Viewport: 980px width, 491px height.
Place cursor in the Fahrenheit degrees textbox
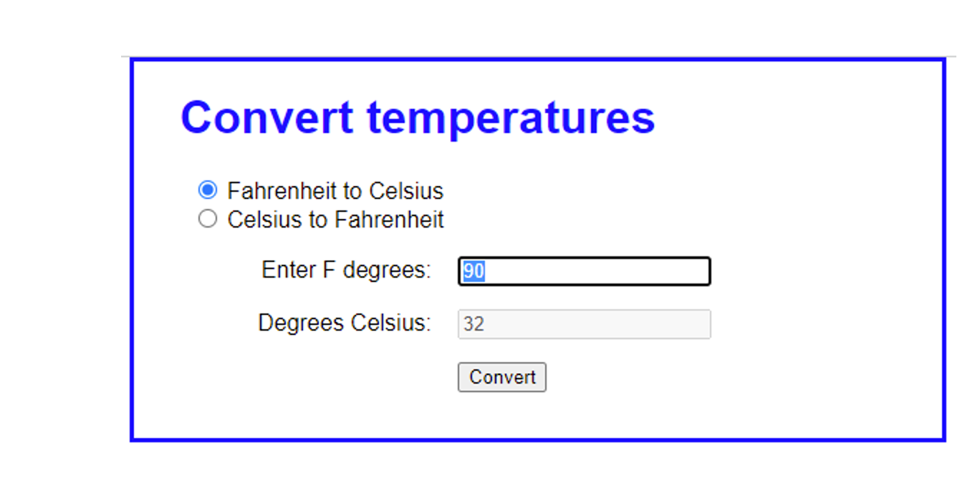(584, 271)
